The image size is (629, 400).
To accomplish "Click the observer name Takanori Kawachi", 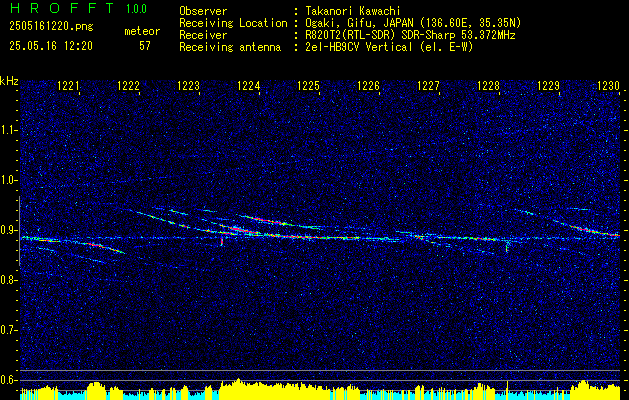I will pos(355,11).
